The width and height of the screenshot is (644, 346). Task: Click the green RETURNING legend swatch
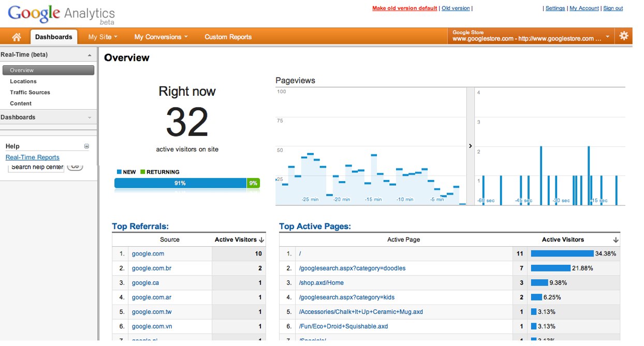(142, 172)
